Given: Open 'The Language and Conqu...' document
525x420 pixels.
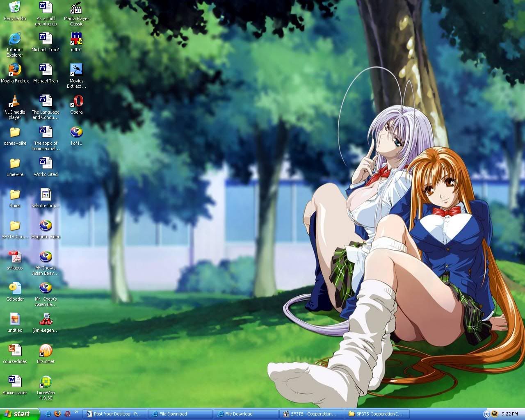Looking at the screenshot, I should (x=46, y=107).
